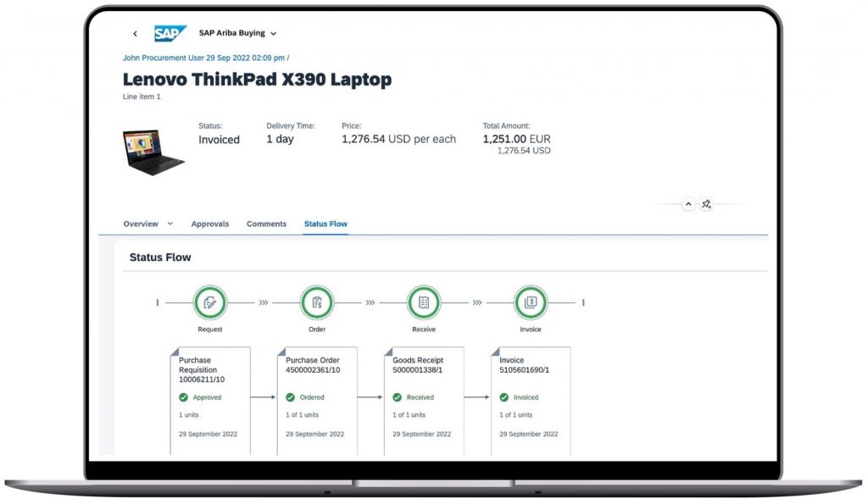Click the Invoice step circle icon
Screen dimensions: 868x504
(x=531, y=302)
